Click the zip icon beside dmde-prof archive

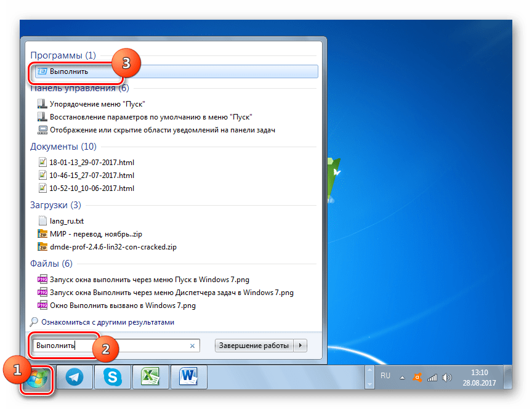[42, 247]
